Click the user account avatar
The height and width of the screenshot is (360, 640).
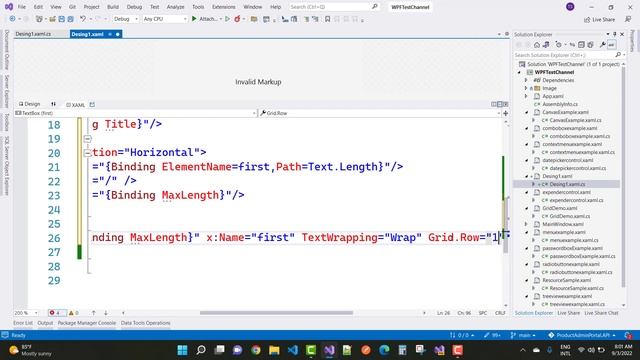pos(570,7)
